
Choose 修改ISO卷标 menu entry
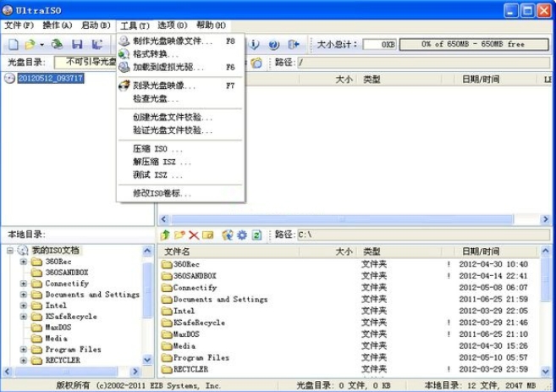point(180,193)
